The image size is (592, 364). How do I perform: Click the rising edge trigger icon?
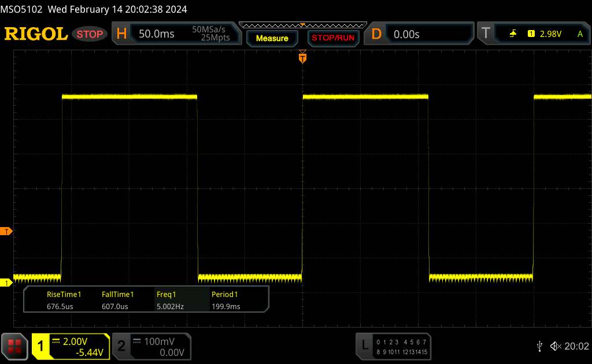click(x=513, y=34)
